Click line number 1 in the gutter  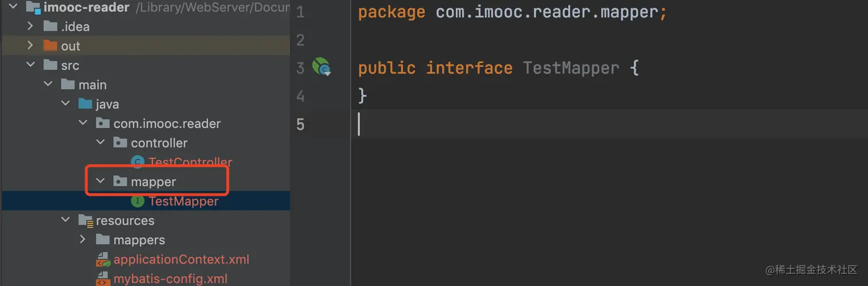[x=300, y=12]
